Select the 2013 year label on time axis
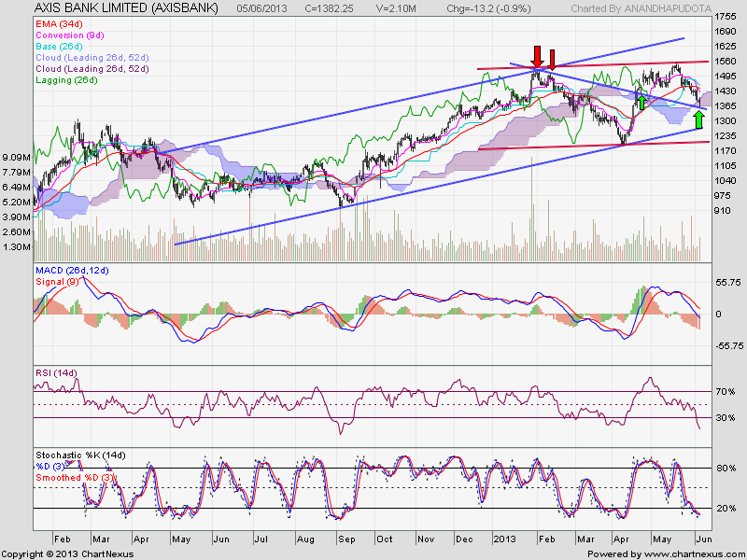 [505, 539]
